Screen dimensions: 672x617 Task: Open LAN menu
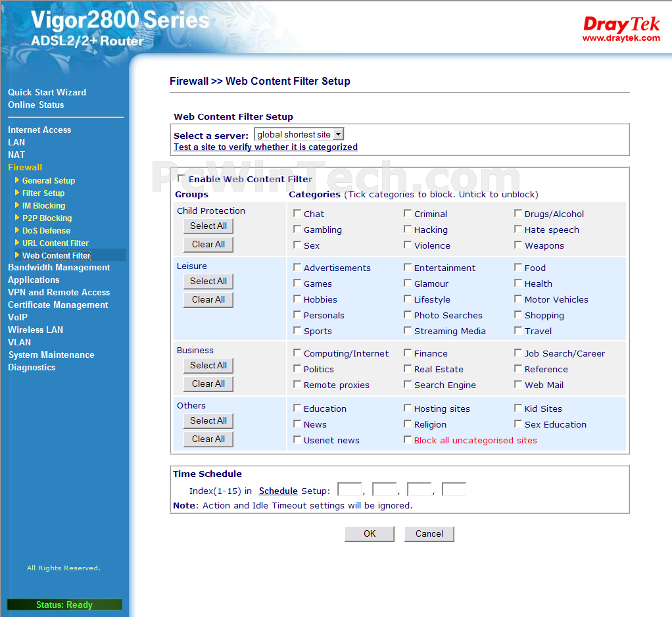click(16, 142)
